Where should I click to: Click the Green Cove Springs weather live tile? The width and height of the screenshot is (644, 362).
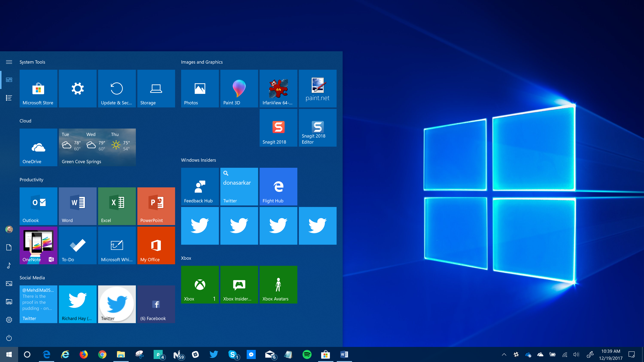pos(97,147)
